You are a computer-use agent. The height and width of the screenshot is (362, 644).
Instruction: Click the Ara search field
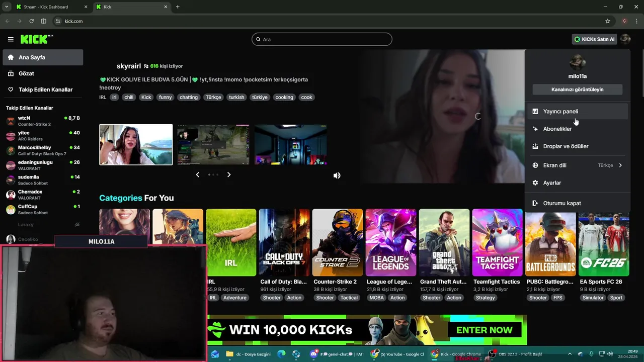[x=322, y=39]
